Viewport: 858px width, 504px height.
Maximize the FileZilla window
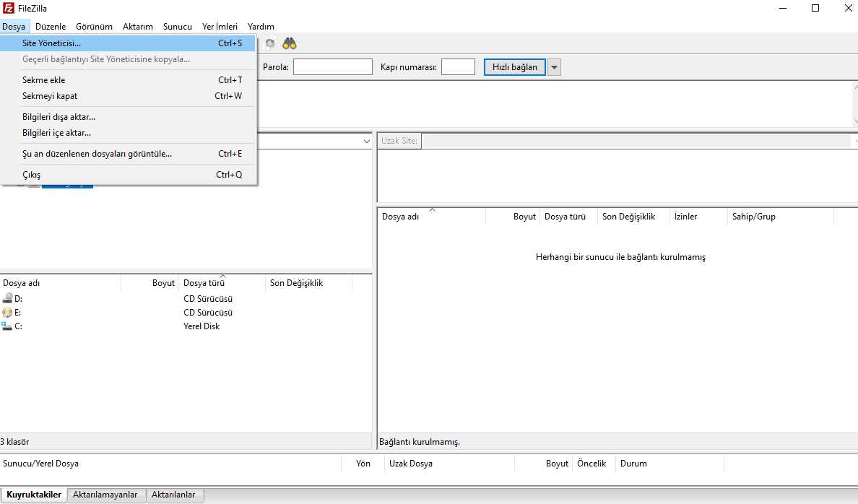point(815,8)
